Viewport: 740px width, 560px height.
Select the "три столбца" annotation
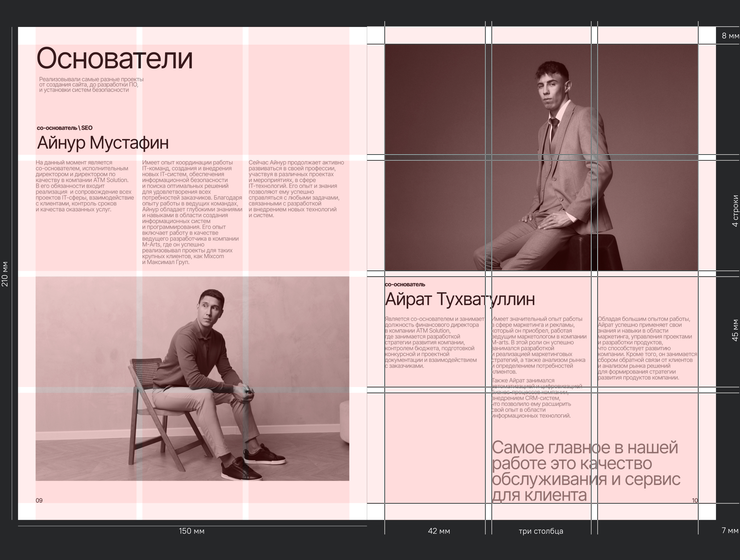[x=541, y=531]
